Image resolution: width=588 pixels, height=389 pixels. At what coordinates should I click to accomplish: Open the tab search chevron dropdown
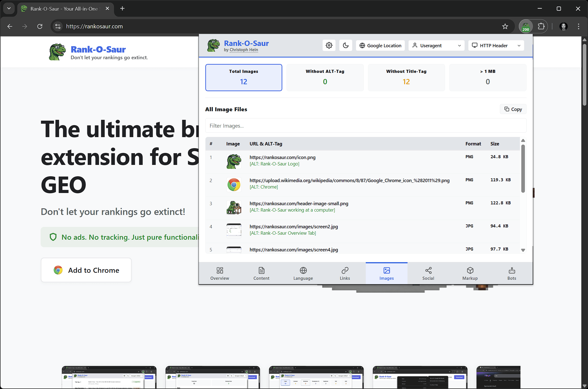click(9, 9)
